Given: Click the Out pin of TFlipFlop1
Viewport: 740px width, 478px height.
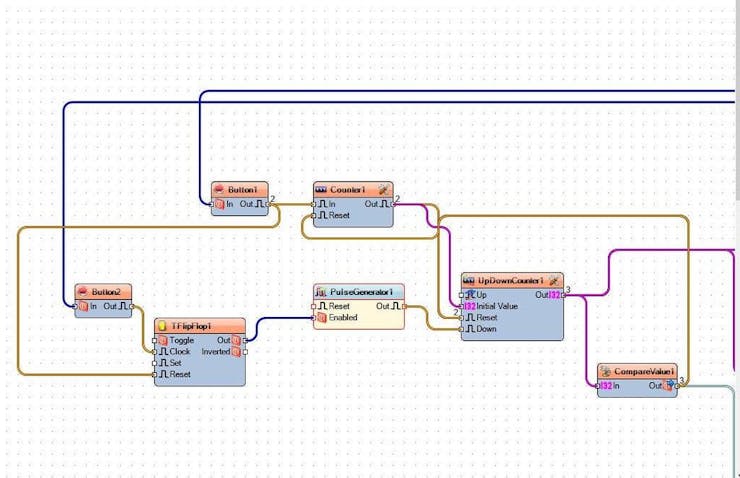Looking at the screenshot, I should tap(245, 340).
